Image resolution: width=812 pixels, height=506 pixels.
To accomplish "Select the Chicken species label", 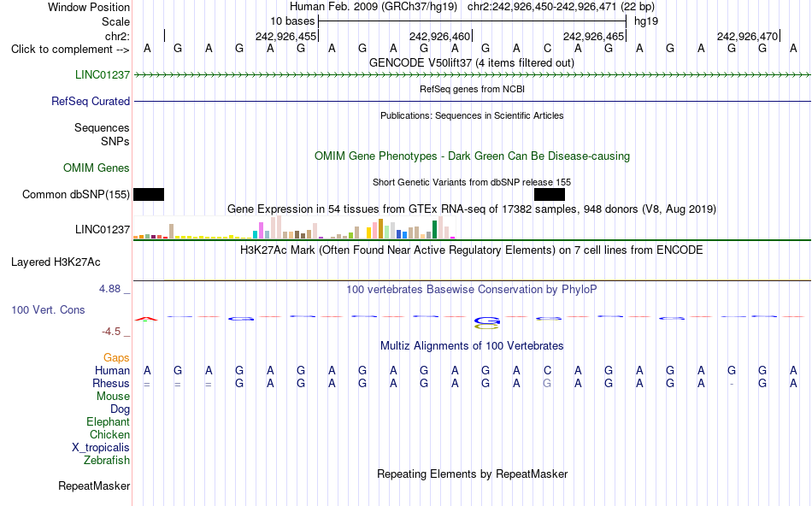I will click(109, 435).
